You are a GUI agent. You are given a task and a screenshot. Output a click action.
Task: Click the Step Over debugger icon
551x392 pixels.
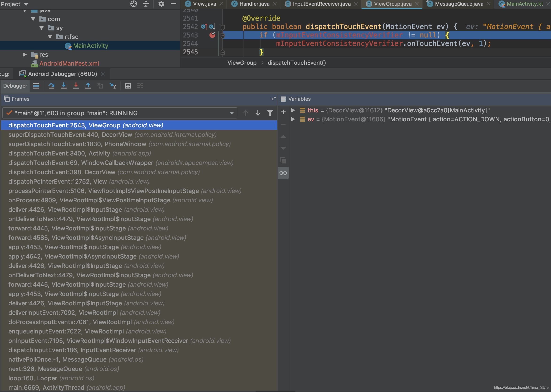pos(52,86)
